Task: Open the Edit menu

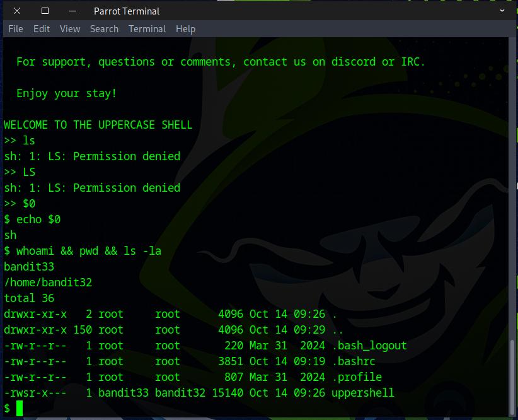Action: click(42, 29)
